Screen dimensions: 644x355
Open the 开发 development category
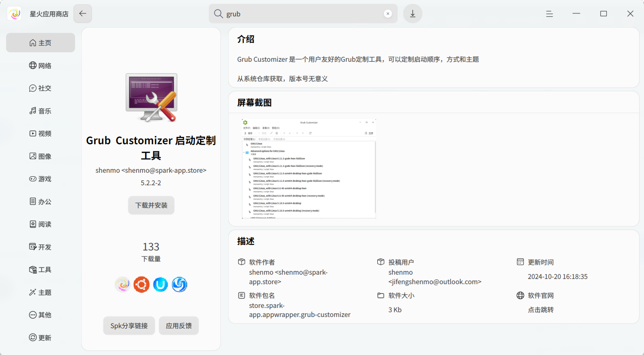[41, 247]
